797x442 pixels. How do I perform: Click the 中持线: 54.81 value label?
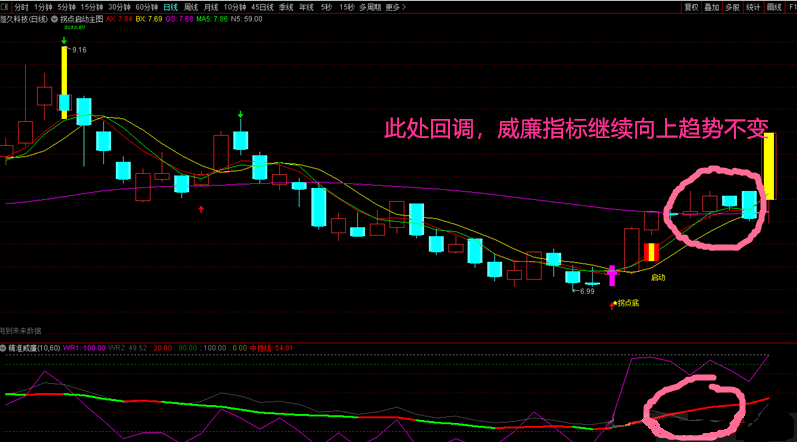(x=271, y=348)
